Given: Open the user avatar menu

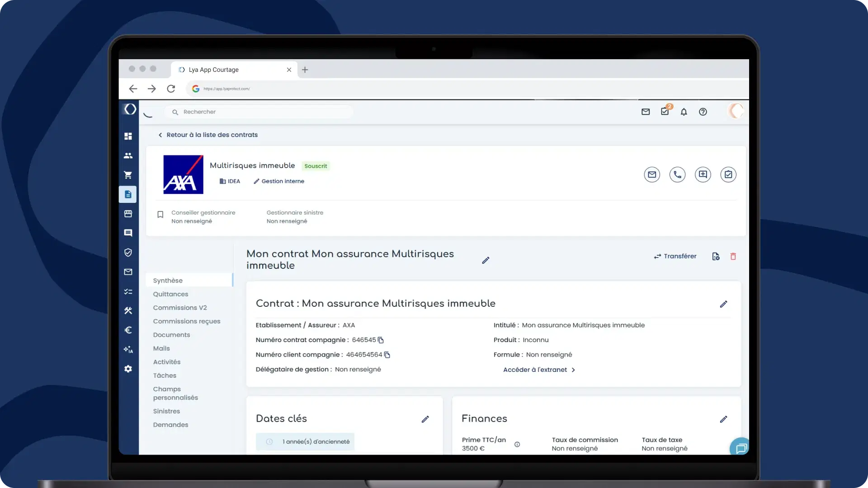Looking at the screenshot, I should click(735, 111).
